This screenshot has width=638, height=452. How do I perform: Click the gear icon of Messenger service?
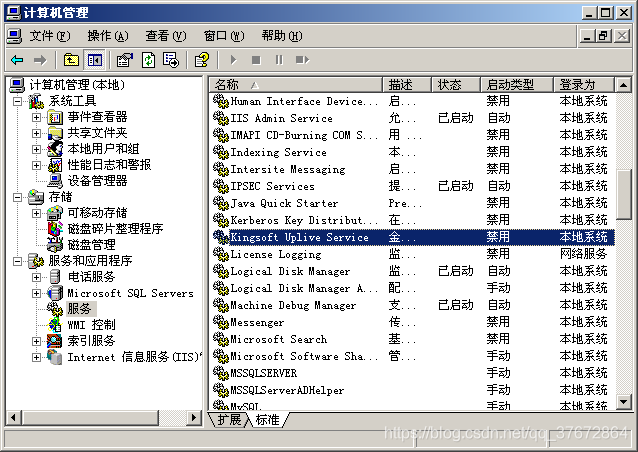[x=221, y=322]
